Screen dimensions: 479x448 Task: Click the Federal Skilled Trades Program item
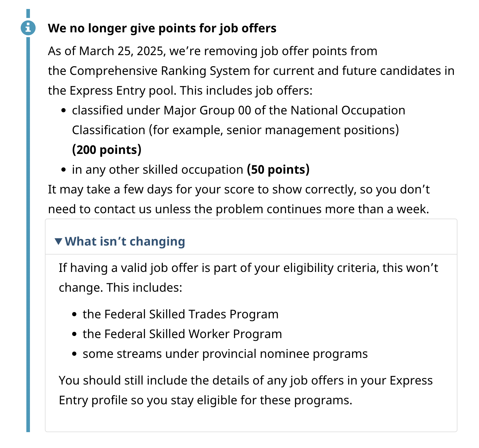click(x=181, y=314)
